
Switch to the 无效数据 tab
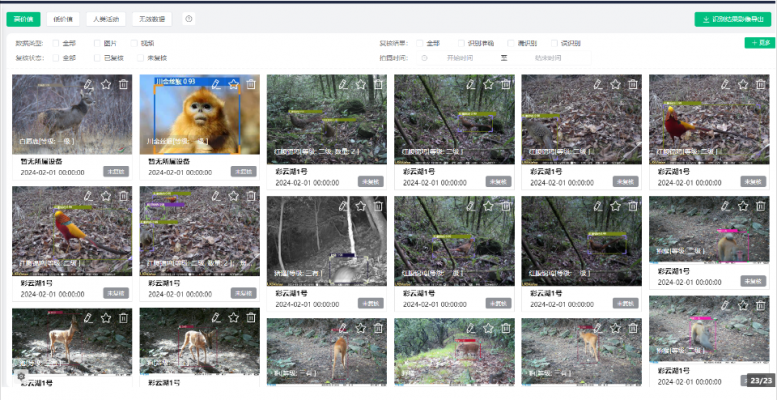point(153,19)
